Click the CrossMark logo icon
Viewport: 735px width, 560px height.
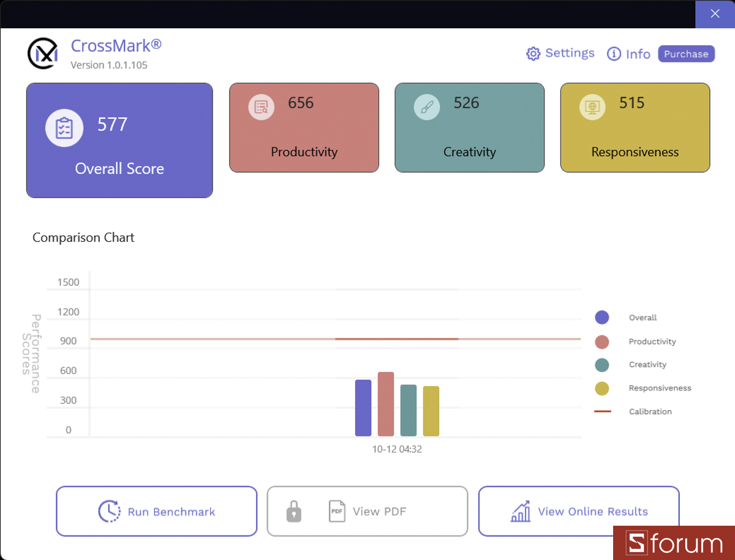(x=43, y=54)
